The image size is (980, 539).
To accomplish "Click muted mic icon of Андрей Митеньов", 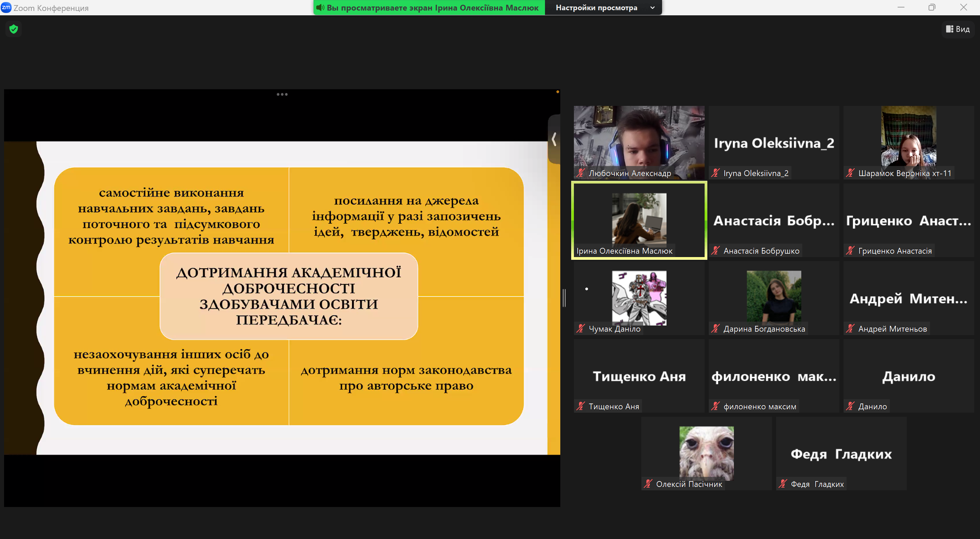I will 850,329.
